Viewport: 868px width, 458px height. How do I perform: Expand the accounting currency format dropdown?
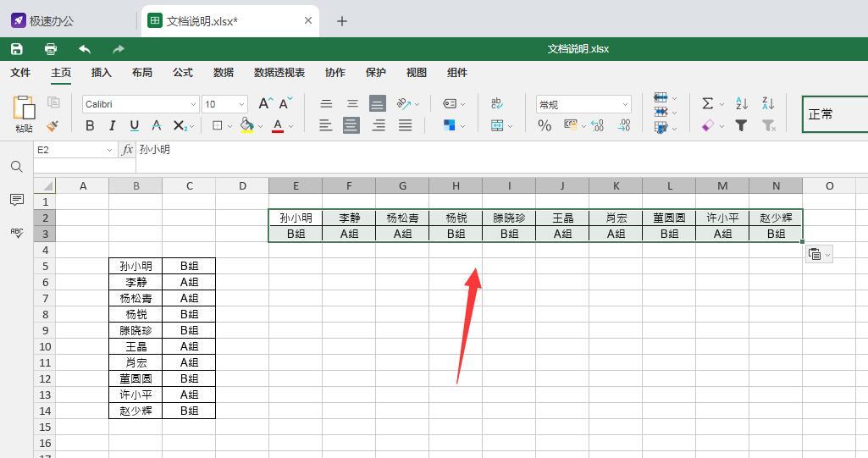tap(583, 126)
